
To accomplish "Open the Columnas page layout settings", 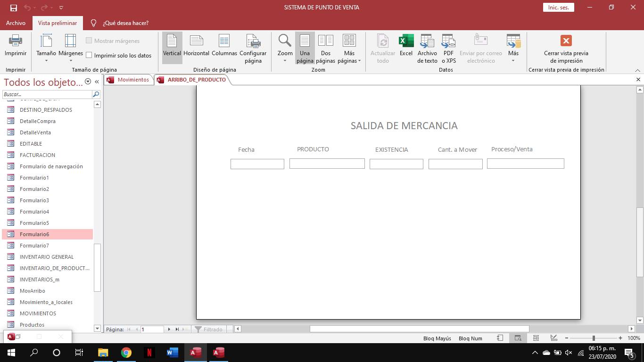I will pyautogui.click(x=224, y=47).
